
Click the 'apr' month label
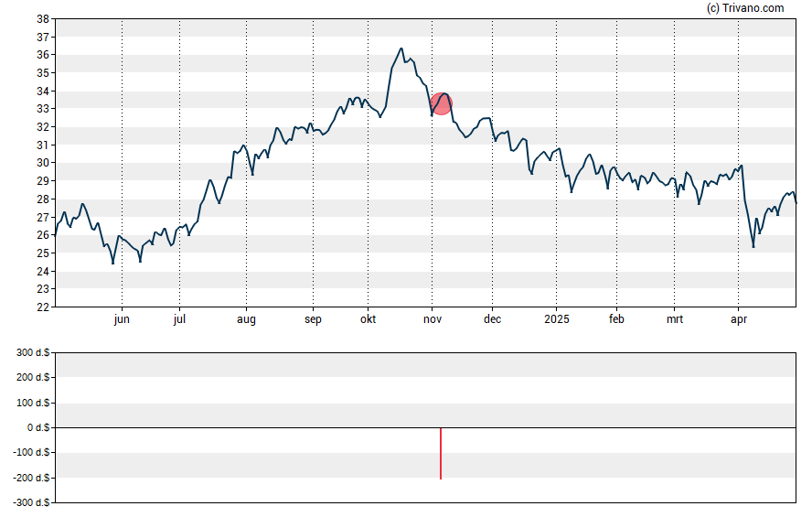pyautogui.click(x=739, y=319)
